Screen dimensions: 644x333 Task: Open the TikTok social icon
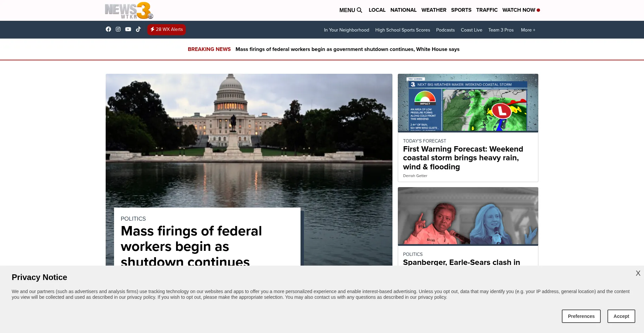[x=138, y=30]
